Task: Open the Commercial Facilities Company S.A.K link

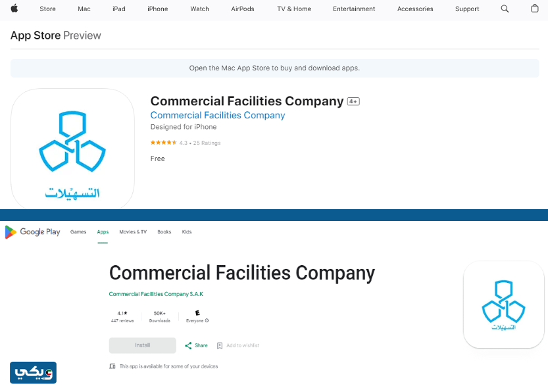Action: 156,294
